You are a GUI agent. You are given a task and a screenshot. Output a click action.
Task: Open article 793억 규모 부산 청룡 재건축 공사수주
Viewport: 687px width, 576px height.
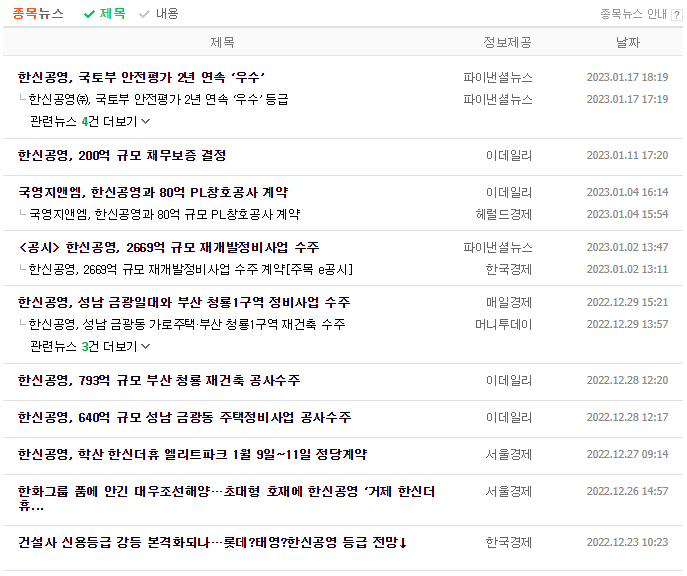(159, 380)
